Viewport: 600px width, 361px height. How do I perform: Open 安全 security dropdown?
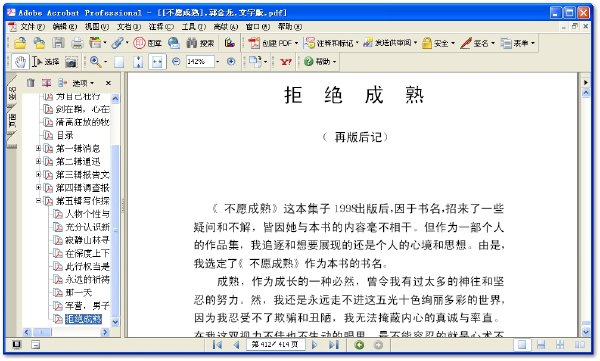[x=439, y=43]
